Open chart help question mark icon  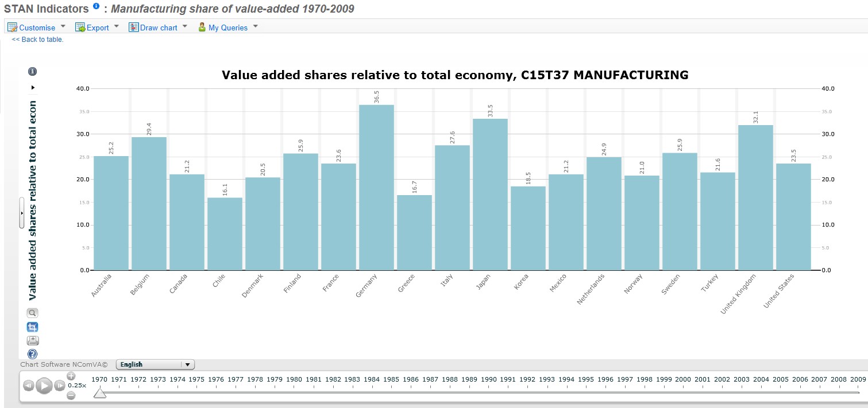[32, 354]
